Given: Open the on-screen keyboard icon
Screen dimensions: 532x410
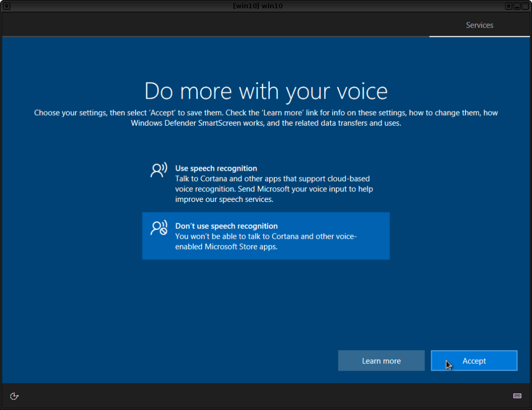Looking at the screenshot, I should point(517,396).
